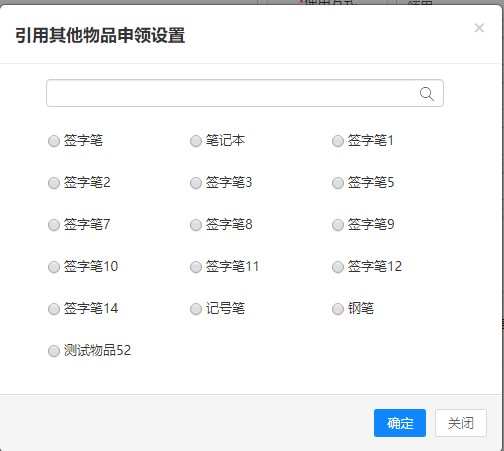Confirm with the blue 确定 button
The image size is (504, 451).
pyautogui.click(x=400, y=423)
